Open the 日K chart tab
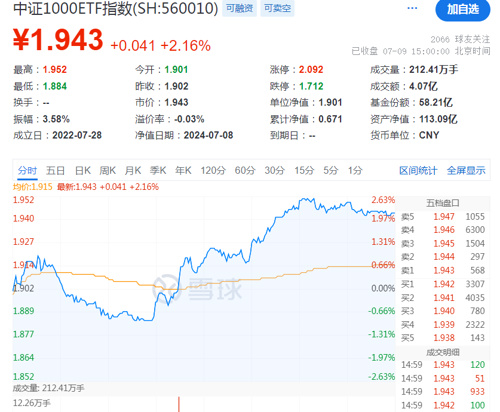The image size is (500, 412). [x=83, y=171]
